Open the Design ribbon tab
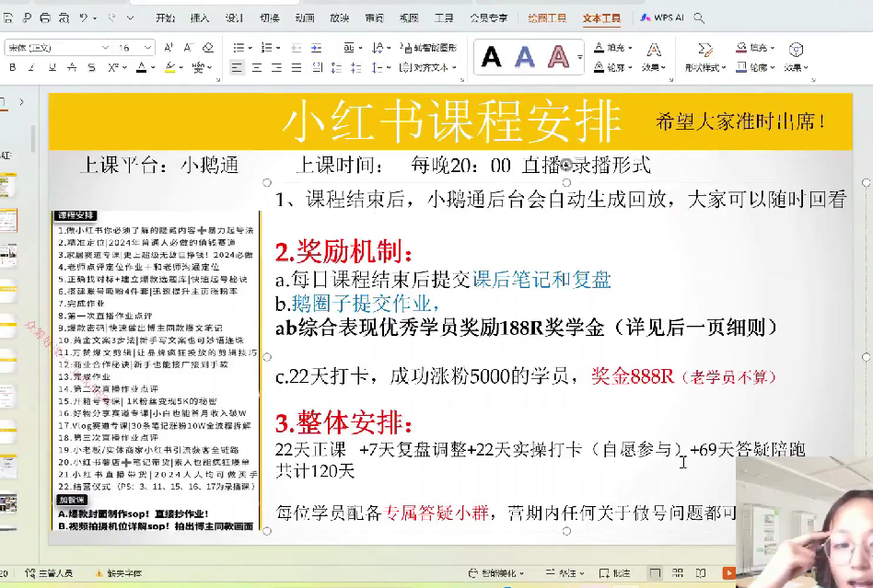The height and width of the screenshot is (588, 873). tap(235, 17)
